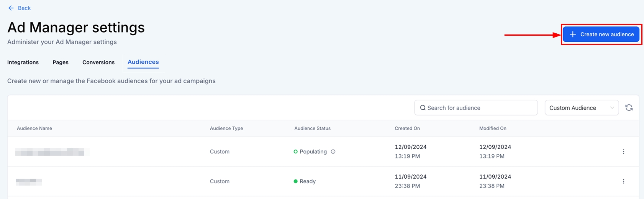Select the blurred audience name in the second row
Image resolution: width=644 pixels, height=199 pixels.
click(29, 181)
